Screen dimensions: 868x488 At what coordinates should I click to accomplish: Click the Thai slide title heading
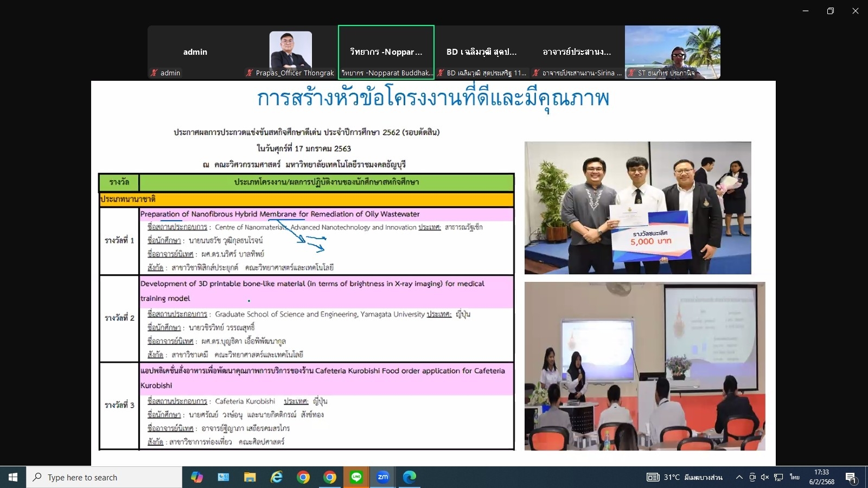433,99
